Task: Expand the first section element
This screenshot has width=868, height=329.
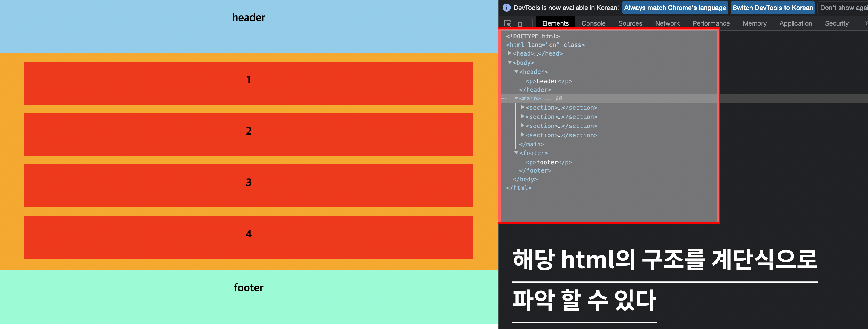Action: tap(523, 107)
